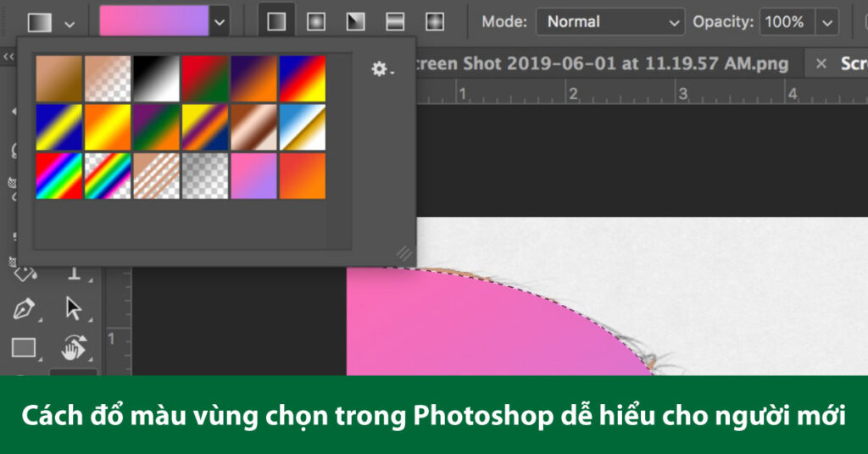Select the Pen tool

click(24, 308)
